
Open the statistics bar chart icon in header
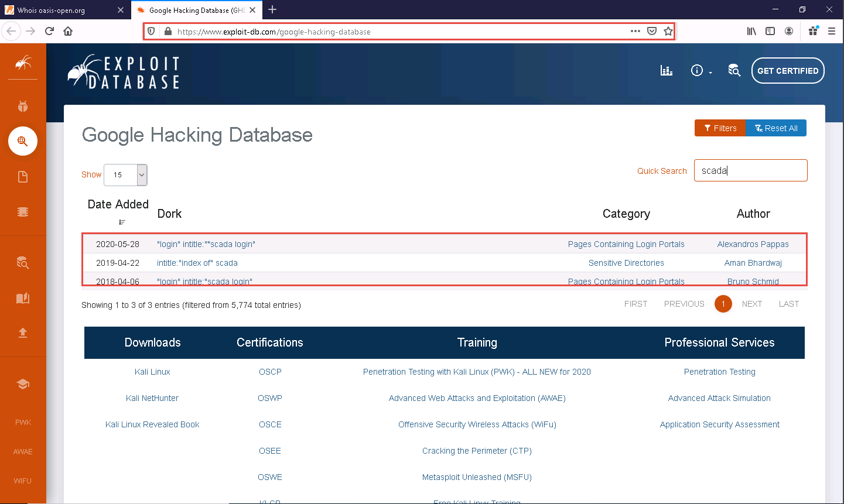coord(667,71)
